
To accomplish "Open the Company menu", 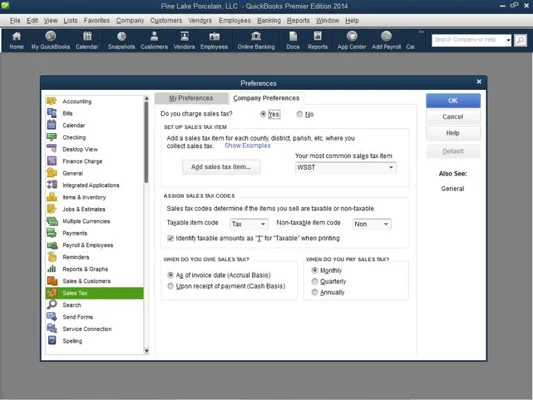I will [130, 20].
